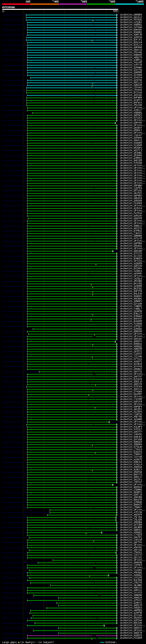Click the arrowhead ending the Q8MQT0 alignment
146x644 pixels.
pyautogui.click(x=116, y=342)
